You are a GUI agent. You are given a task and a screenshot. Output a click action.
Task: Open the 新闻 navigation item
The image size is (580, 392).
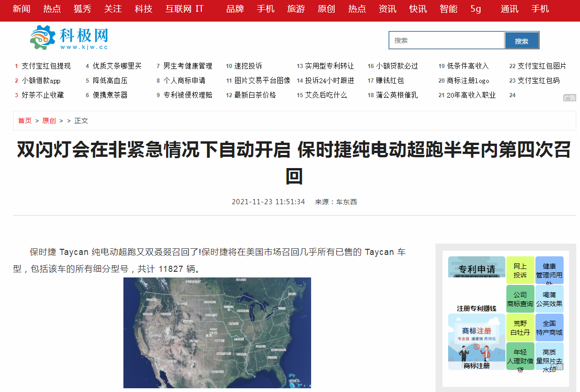click(x=21, y=8)
